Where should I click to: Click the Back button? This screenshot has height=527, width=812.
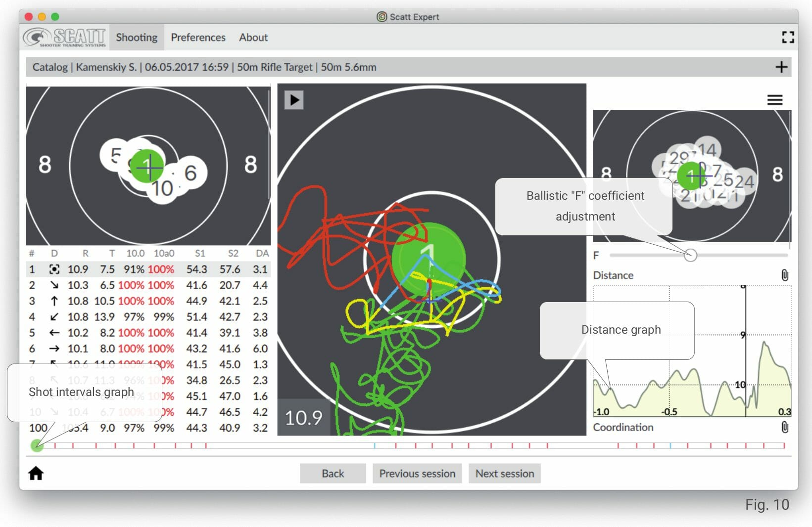coord(333,473)
